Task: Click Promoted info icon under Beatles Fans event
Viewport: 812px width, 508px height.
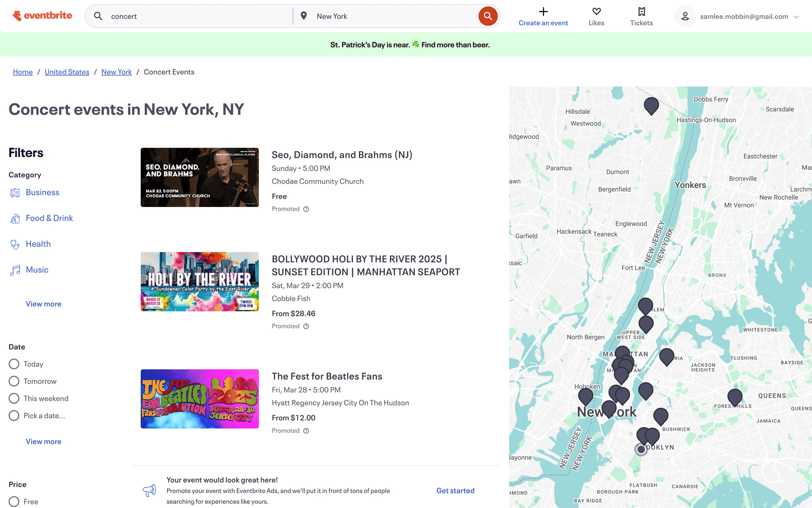Action: coord(306,431)
